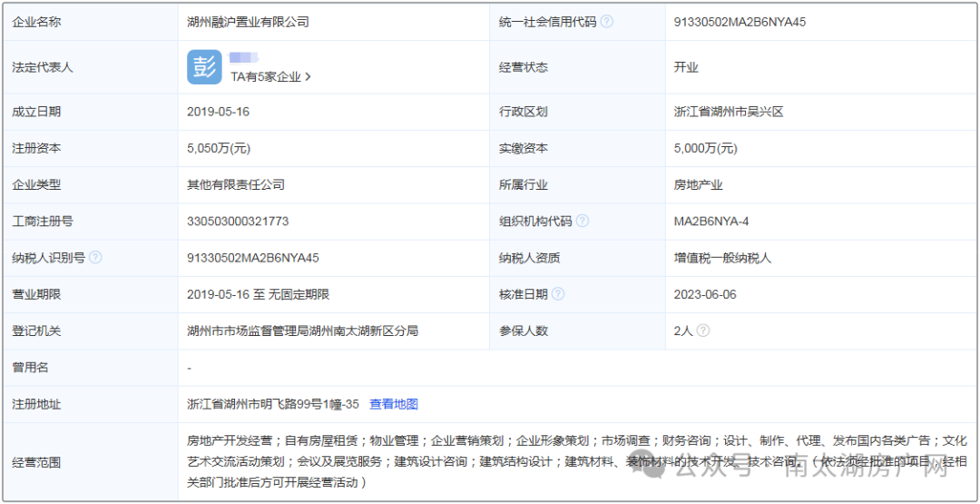The width and height of the screenshot is (980, 504).
Task: Click the 营业期限 label cell
Action: pos(91,294)
